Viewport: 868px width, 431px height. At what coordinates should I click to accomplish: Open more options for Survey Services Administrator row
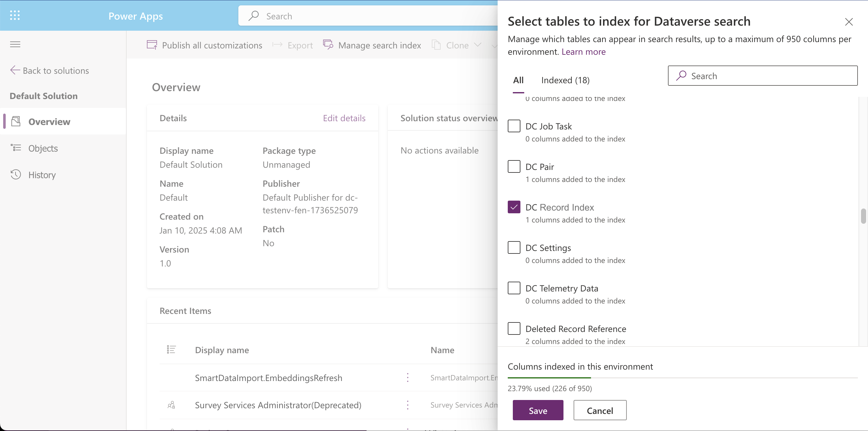tap(408, 405)
